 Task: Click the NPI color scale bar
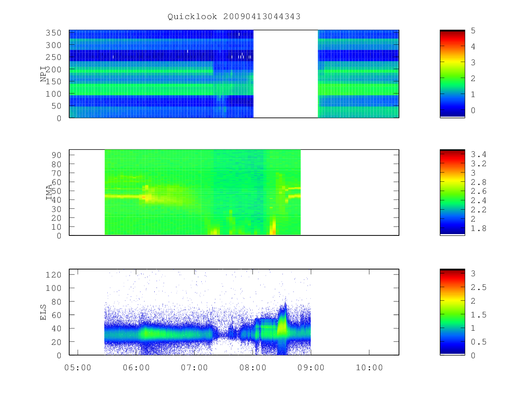452,74
